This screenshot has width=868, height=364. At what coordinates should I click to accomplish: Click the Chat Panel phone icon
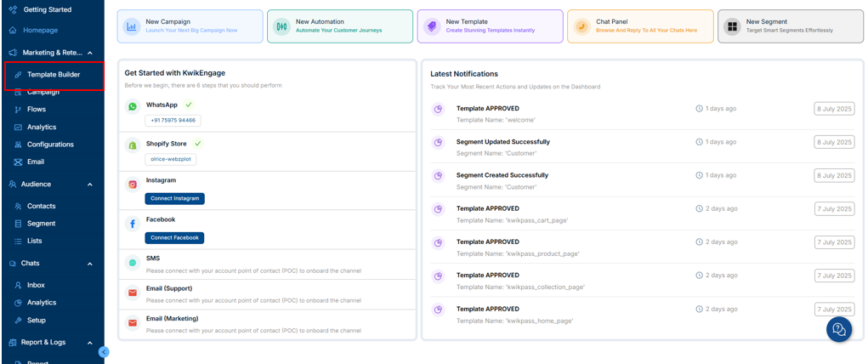click(x=582, y=26)
